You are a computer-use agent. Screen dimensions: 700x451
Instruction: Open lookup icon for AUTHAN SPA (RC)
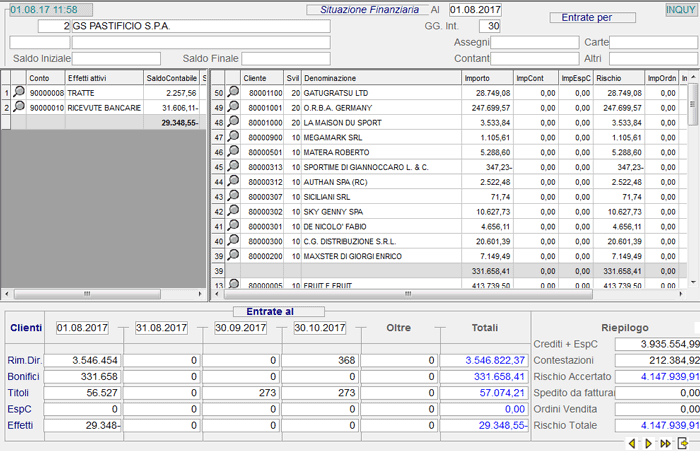[233, 181]
